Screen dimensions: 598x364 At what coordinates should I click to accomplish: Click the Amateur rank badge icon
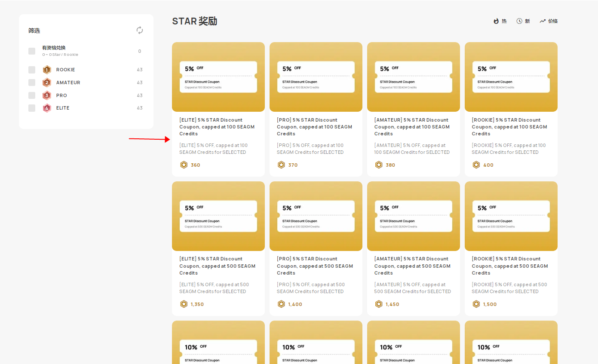pyautogui.click(x=47, y=83)
